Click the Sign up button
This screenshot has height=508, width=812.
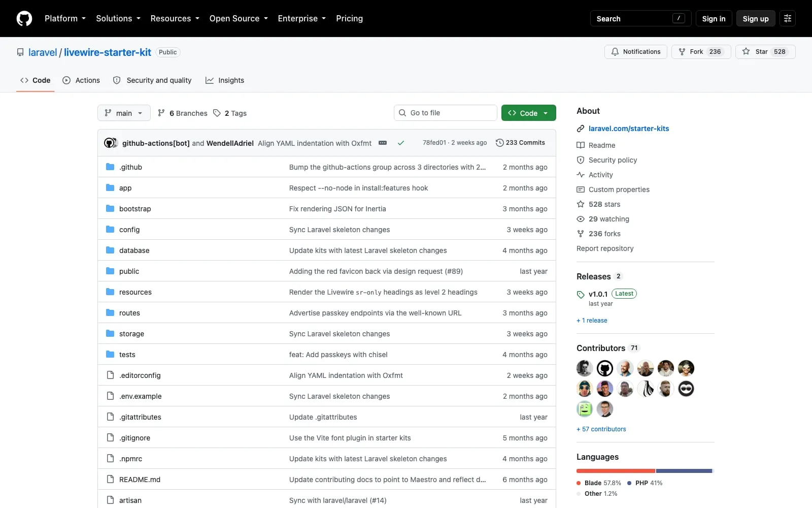point(756,18)
